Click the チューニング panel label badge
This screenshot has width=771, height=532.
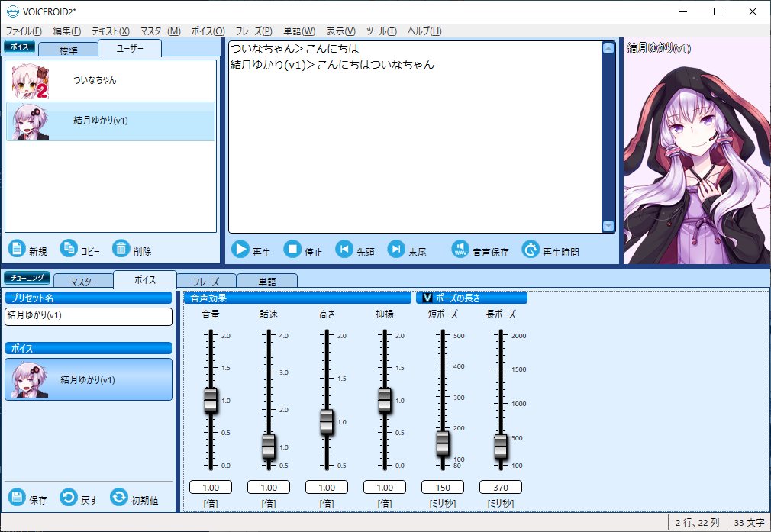(27, 278)
